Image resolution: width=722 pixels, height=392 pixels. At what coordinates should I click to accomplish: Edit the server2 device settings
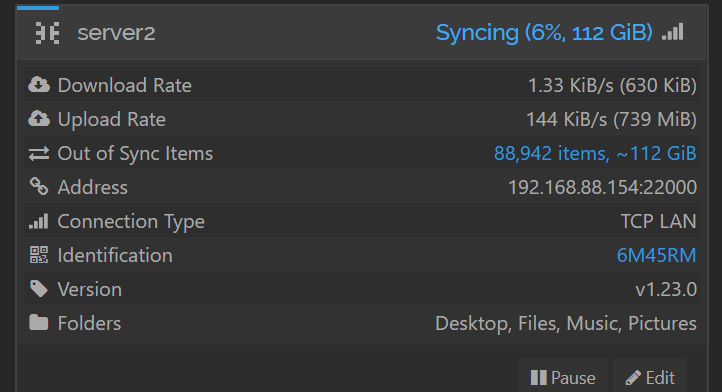650,377
